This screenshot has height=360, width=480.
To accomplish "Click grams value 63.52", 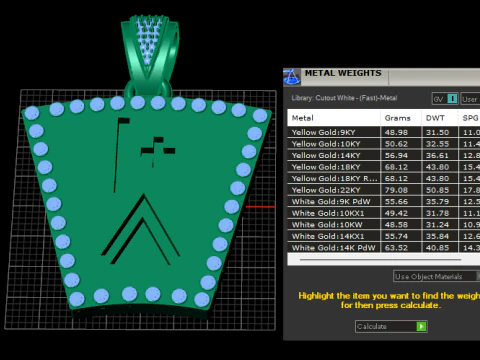I will click(396, 248).
